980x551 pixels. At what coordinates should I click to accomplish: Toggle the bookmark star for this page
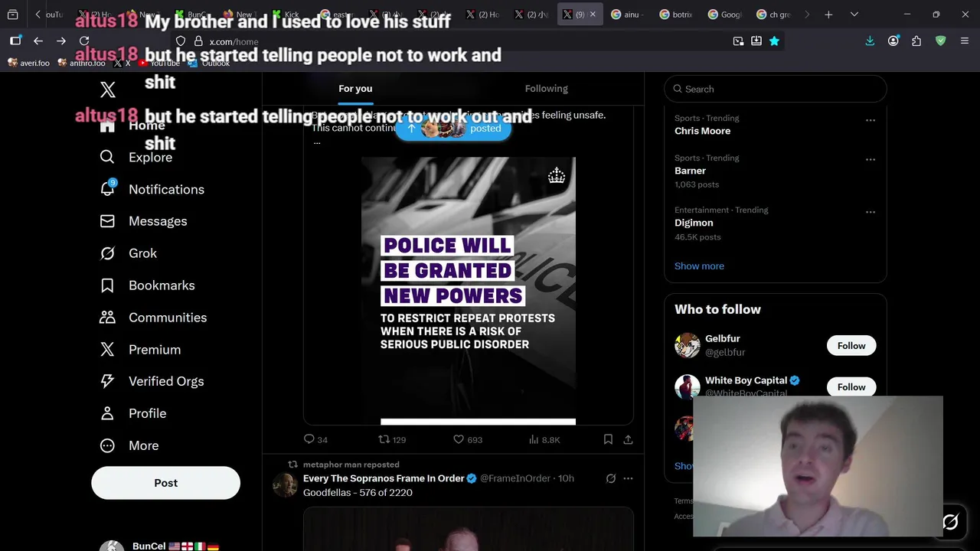tap(774, 41)
